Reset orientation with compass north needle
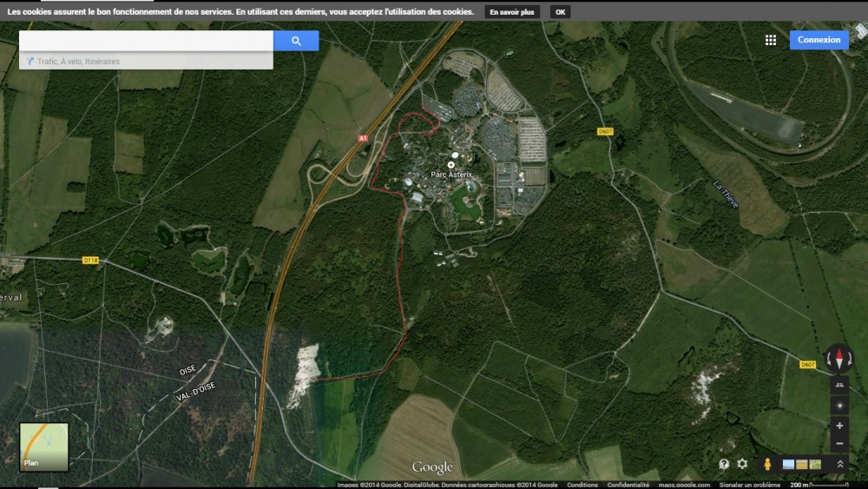The width and height of the screenshot is (868, 489). (839, 358)
